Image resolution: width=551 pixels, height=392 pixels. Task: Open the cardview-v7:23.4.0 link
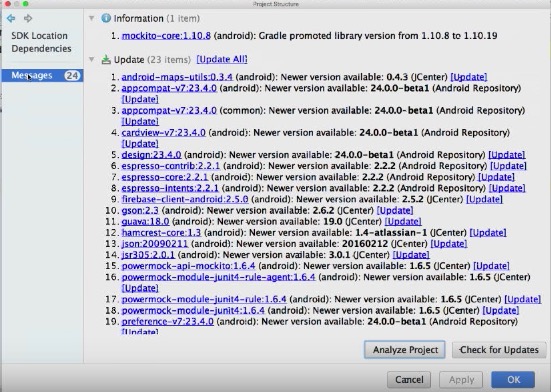click(163, 133)
